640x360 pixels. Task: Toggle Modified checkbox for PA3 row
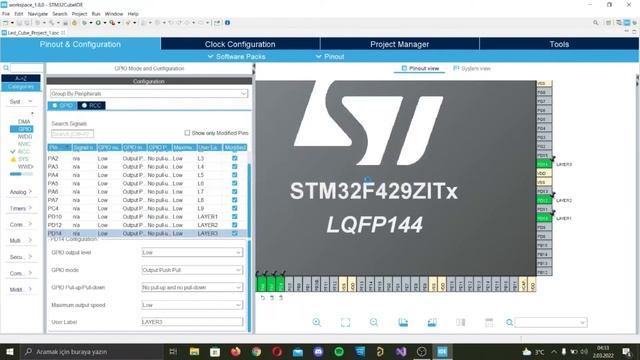pos(234,167)
